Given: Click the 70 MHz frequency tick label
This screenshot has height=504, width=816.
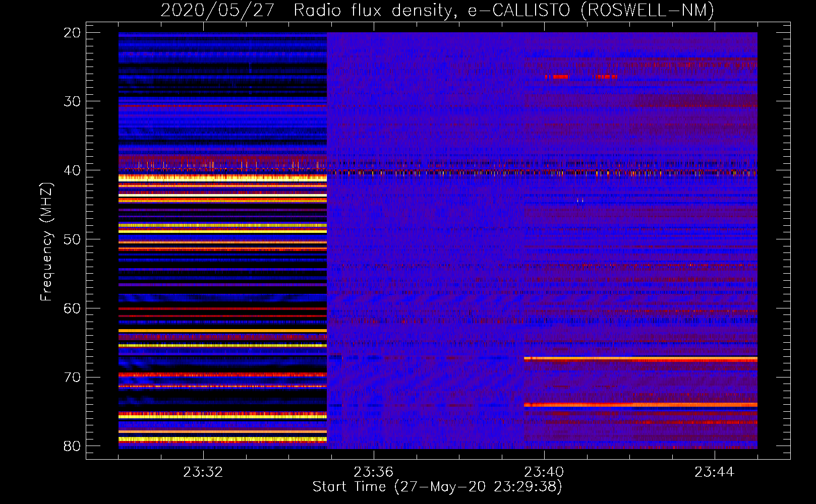Looking at the screenshot, I should pyautogui.click(x=72, y=377).
